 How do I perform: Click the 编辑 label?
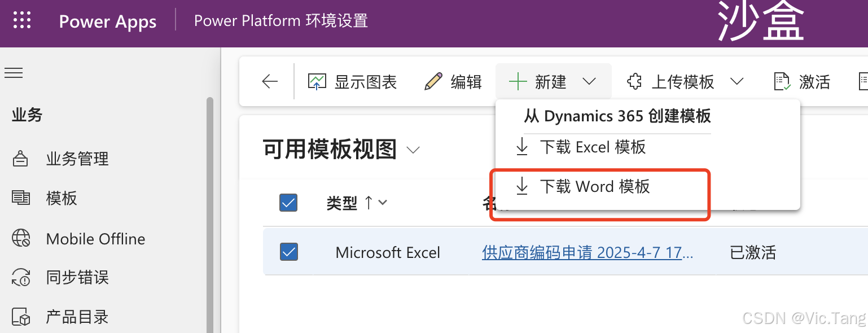[x=466, y=82]
